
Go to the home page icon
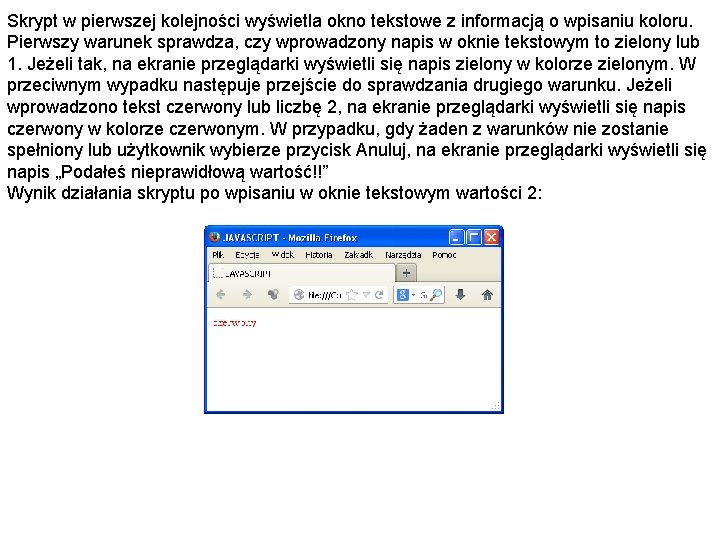coord(487,295)
